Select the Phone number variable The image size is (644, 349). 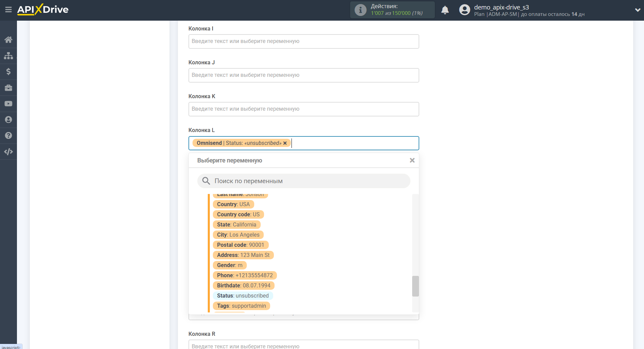point(245,275)
